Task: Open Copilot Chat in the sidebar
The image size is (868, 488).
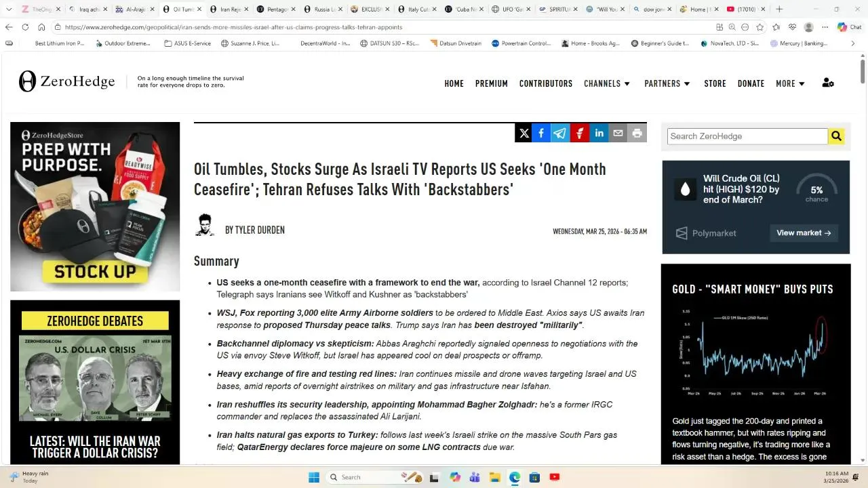Action: 849,27
